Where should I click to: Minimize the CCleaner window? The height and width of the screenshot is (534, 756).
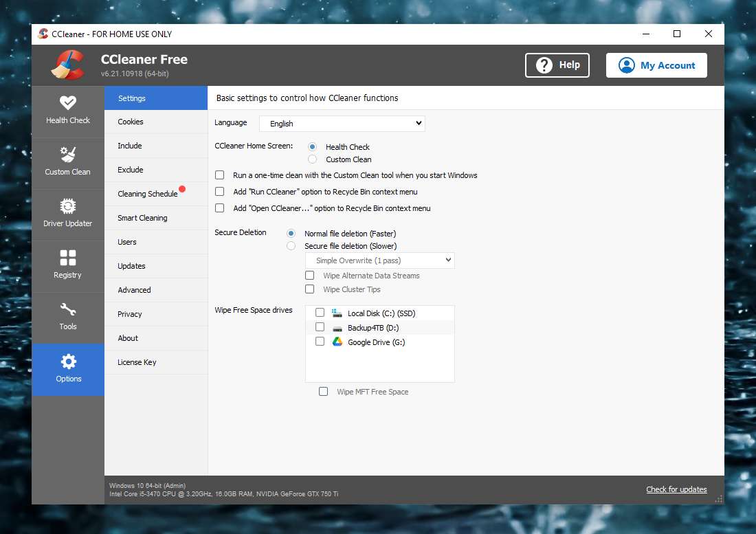(646, 34)
